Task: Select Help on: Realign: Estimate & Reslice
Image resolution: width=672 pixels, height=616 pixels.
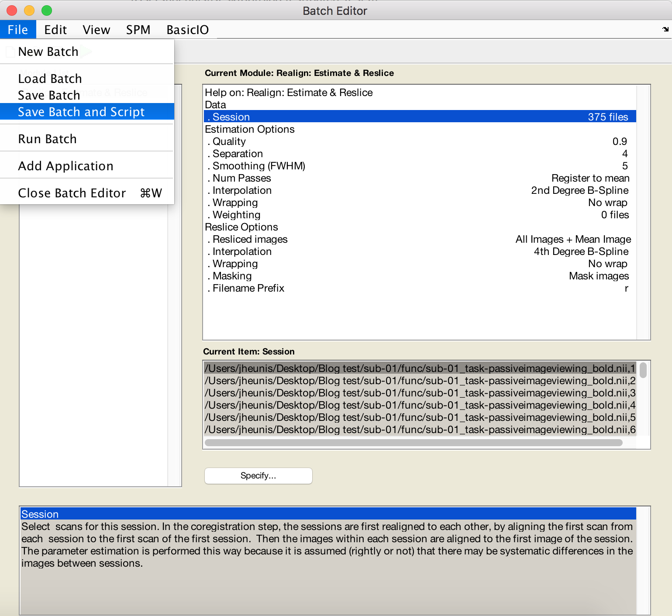Action: 420,93
